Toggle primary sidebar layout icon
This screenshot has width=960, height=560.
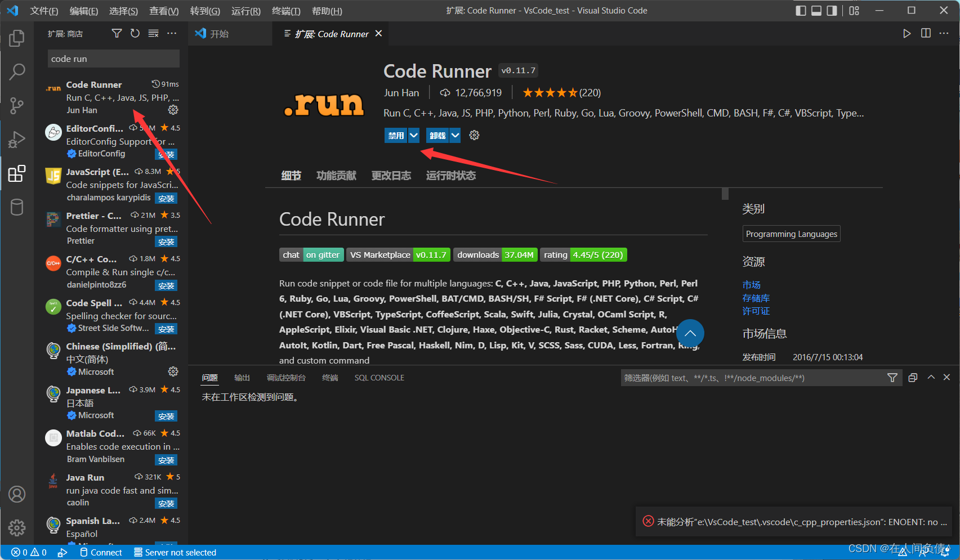[x=801, y=11]
